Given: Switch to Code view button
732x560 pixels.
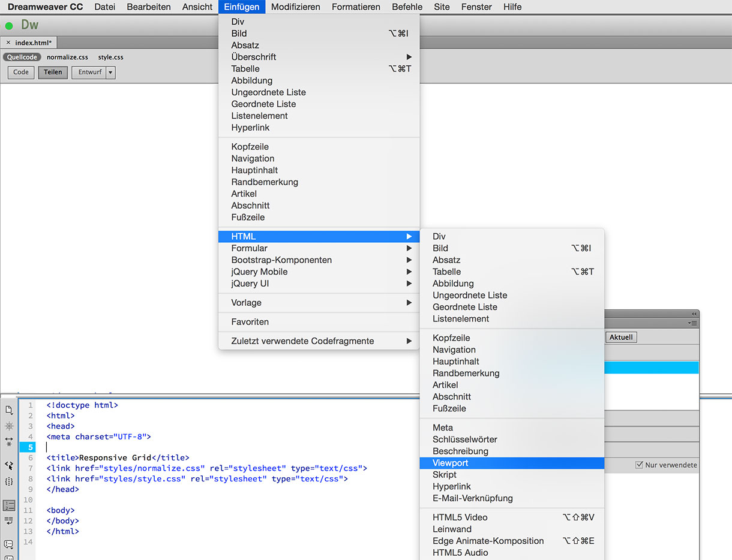Looking at the screenshot, I should tap(21, 73).
